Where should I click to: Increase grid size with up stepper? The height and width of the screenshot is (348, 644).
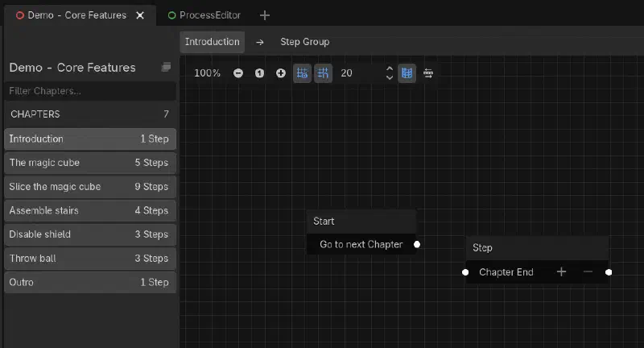tap(390, 68)
